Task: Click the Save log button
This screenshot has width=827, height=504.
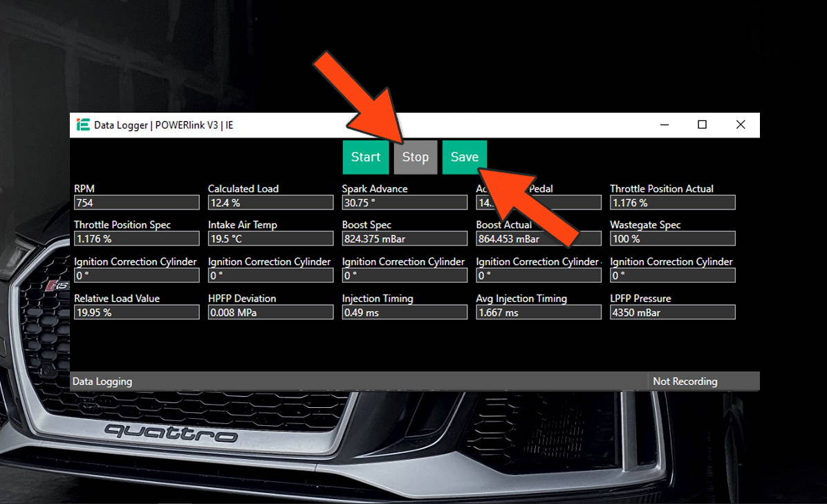Action: (465, 157)
